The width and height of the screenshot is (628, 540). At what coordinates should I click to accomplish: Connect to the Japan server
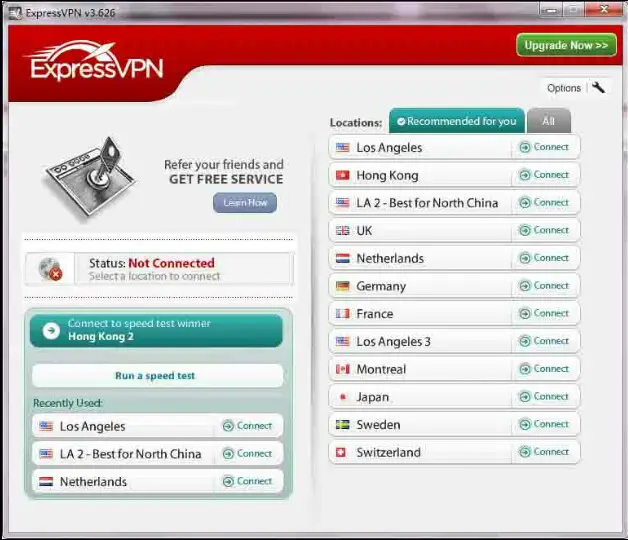pyautogui.click(x=544, y=396)
